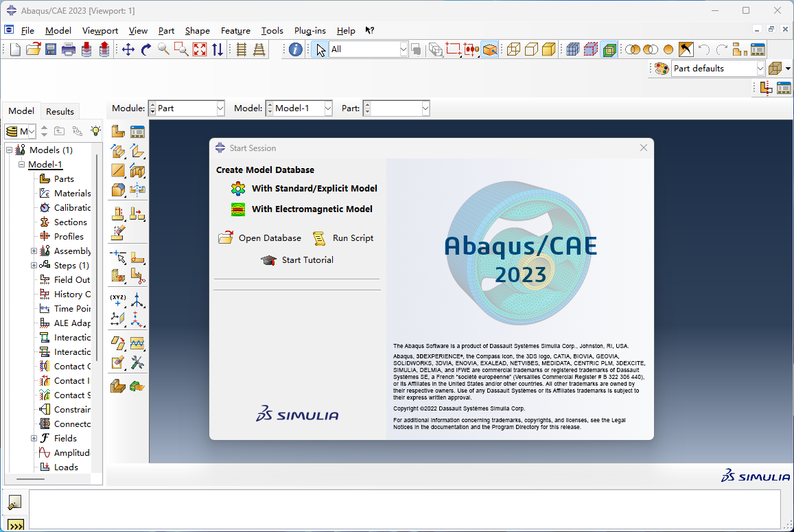Click the wrench and screwdriver toolbox icon

click(137, 362)
